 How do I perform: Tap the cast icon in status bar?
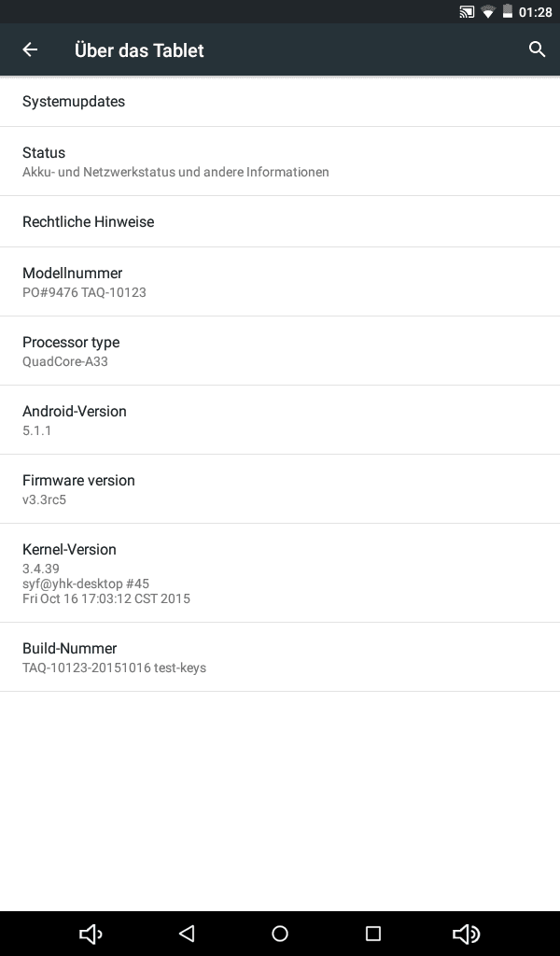(x=468, y=12)
